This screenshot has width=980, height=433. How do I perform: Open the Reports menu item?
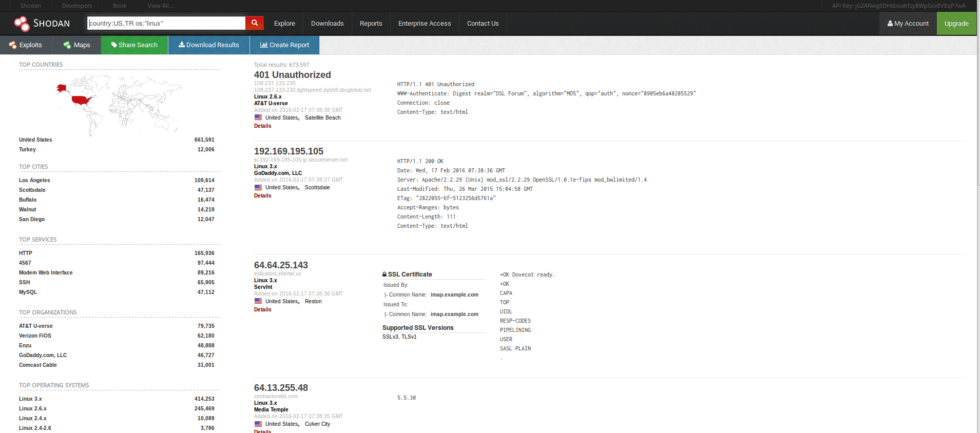click(371, 24)
